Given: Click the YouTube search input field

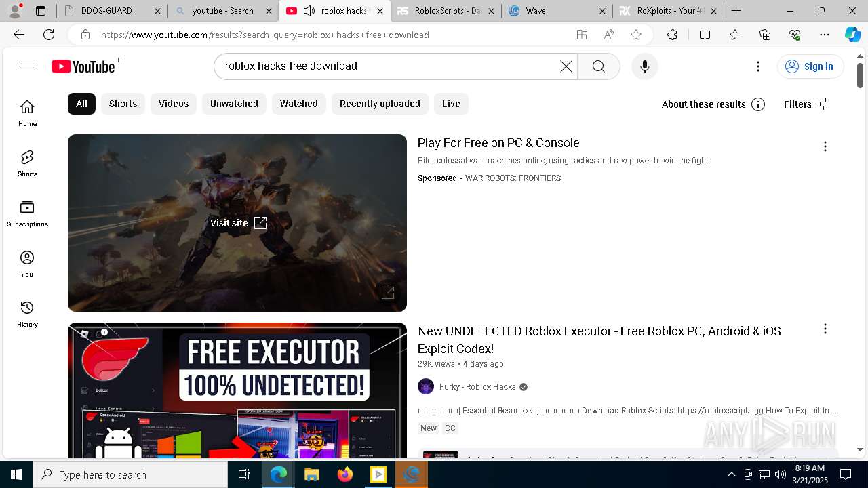Looking at the screenshot, I should [390, 66].
